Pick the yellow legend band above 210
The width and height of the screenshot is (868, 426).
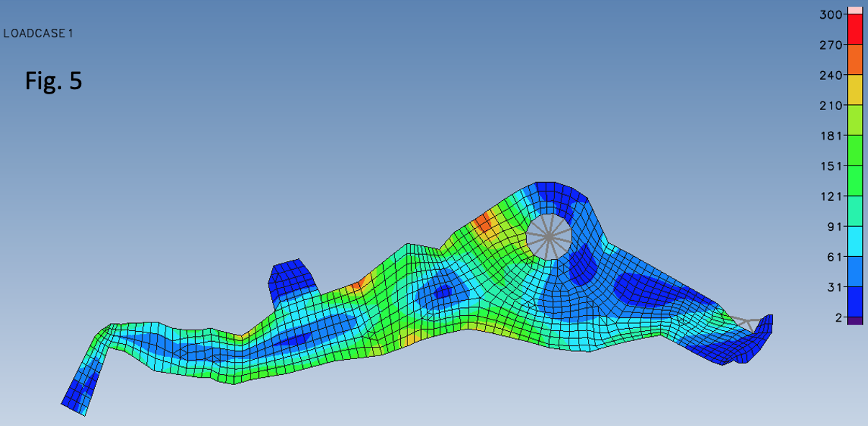click(855, 90)
